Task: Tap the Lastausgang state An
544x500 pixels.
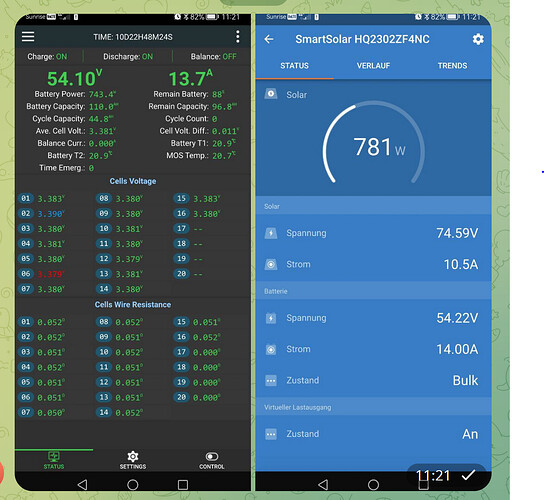Action: 470,434
